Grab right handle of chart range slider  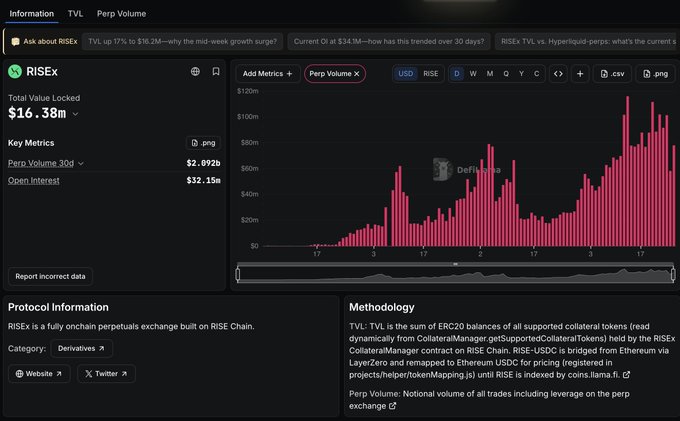pyautogui.click(x=673, y=274)
